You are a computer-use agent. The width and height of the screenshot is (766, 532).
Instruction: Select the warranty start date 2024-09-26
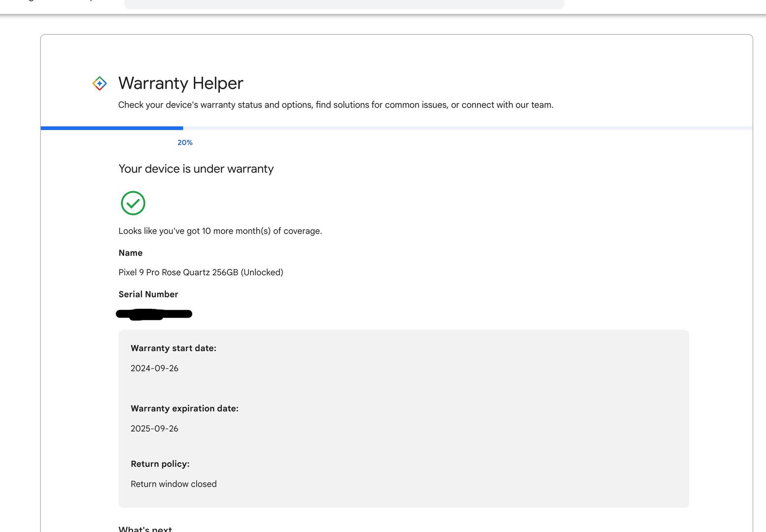coord(154,368)
